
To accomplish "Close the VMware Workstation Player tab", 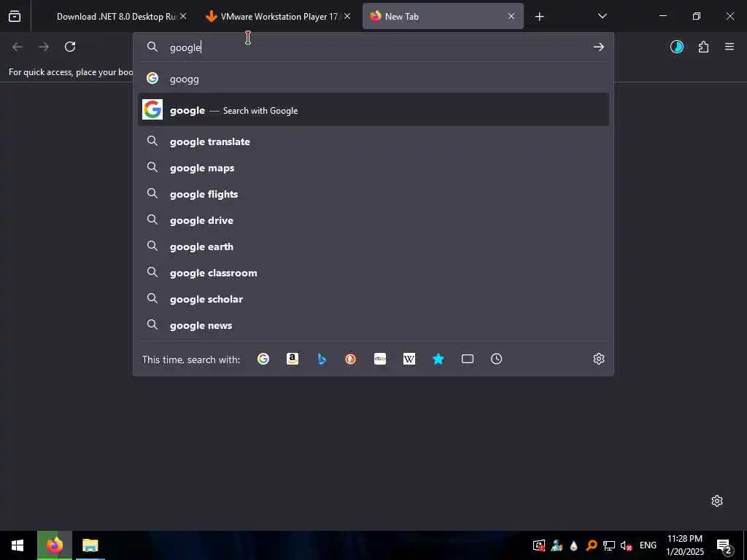I will pos(347,16).
